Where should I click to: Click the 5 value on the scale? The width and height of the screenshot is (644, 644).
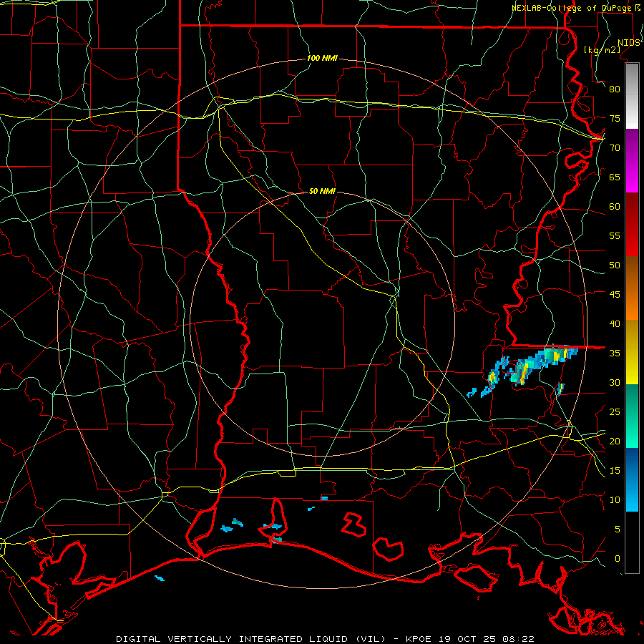pos(618,530)
